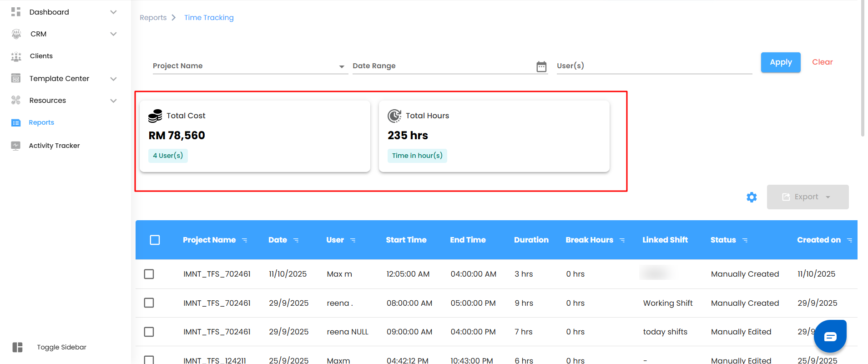Image resolution: width=868 pixels, height=364 pixels.
Task: Check the row dated 11/10/2025 for Max m
Action: [149, 274]
